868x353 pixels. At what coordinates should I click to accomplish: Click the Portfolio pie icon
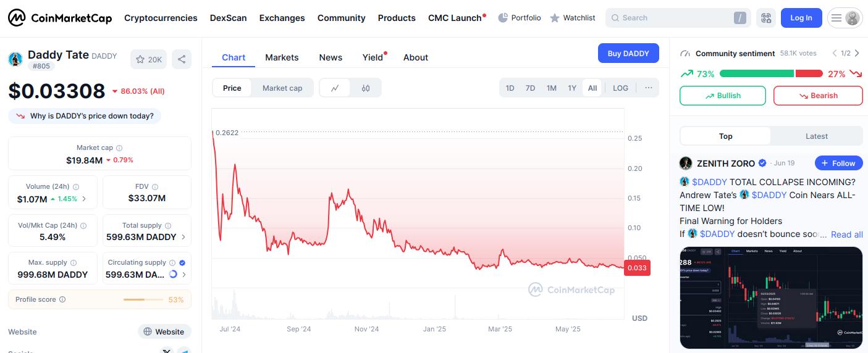[x=503, y=18]
